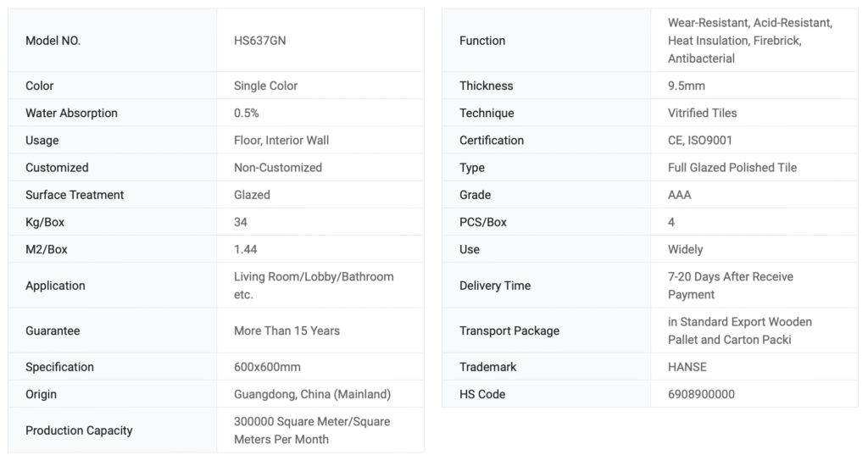Click the 600x600mm specification value
Image resolution: width=868 pixels, height=461 pixels.
coord(267,367)
